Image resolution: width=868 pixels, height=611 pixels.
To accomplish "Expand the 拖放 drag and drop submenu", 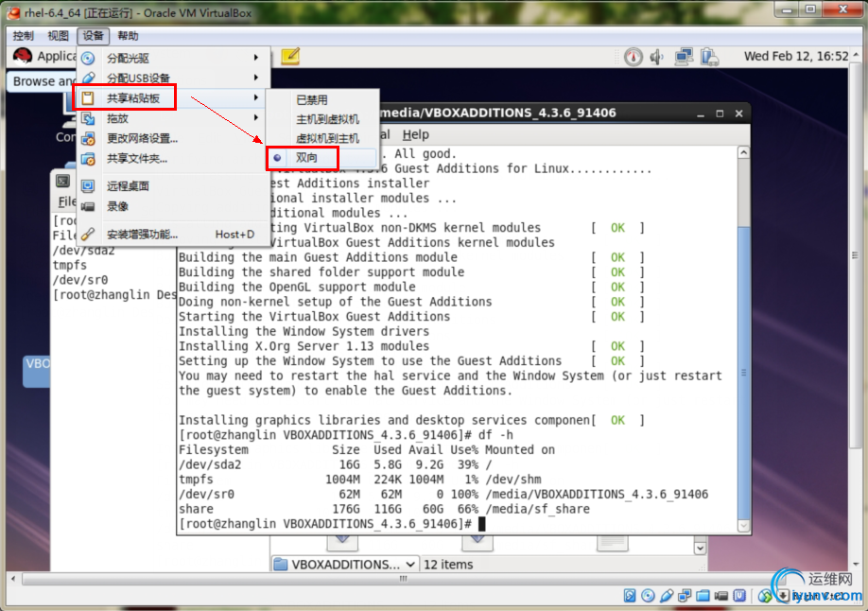I will click(173, 118).
